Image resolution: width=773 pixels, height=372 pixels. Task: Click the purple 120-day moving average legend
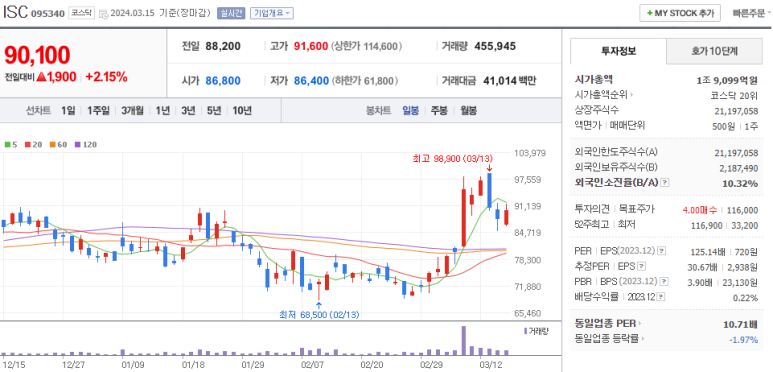85,144
